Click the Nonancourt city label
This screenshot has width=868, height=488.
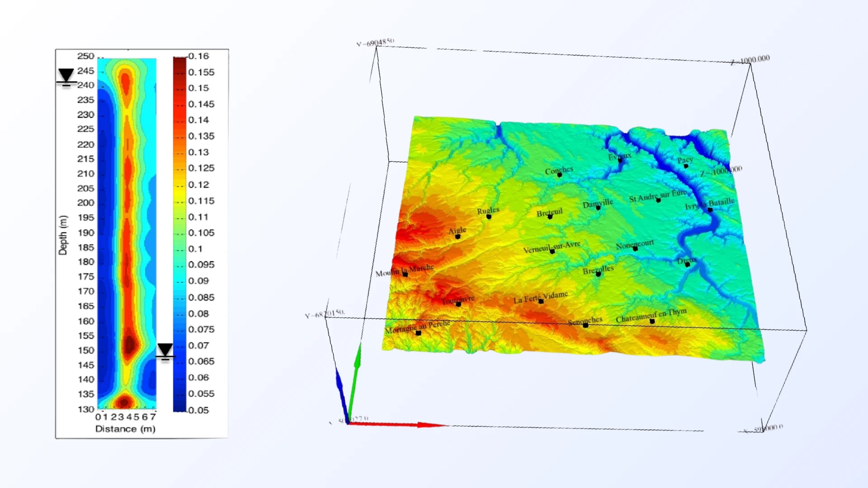pos(635,244)
